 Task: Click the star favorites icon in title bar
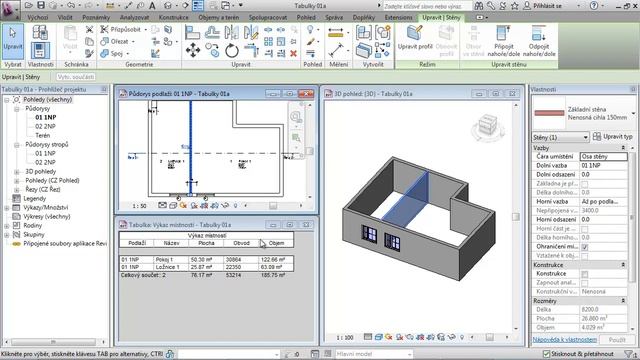pos(514,6)
